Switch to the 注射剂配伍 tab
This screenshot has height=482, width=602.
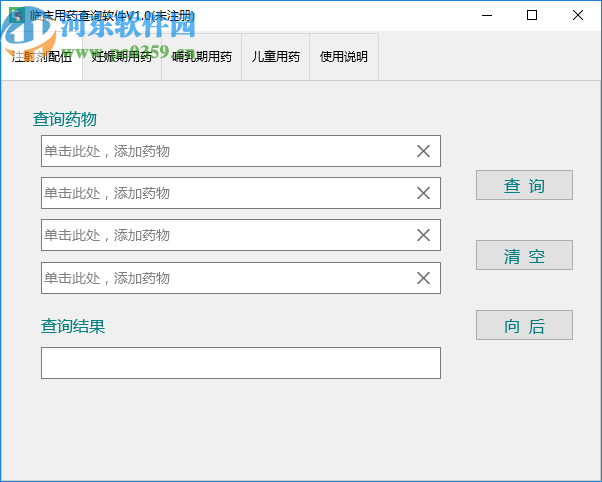point(42,57)
